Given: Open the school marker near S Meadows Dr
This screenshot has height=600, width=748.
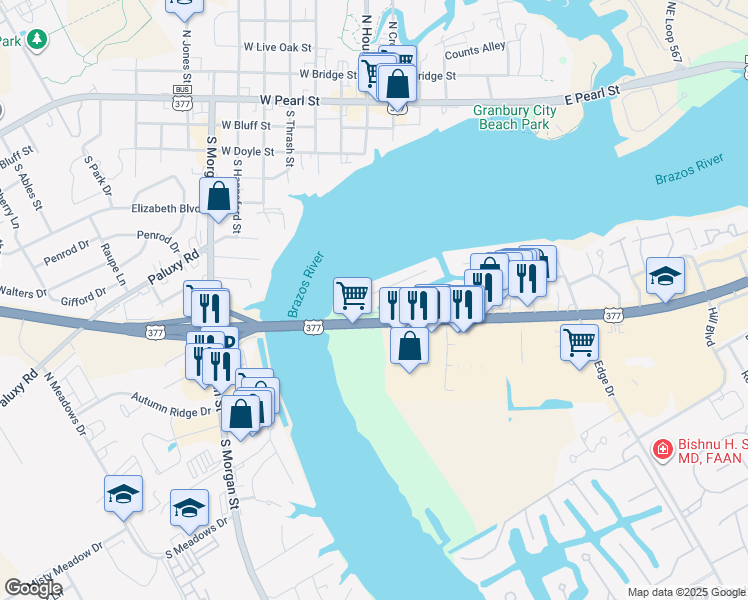Looking at the screenshot, I should (x=189, y=511).
